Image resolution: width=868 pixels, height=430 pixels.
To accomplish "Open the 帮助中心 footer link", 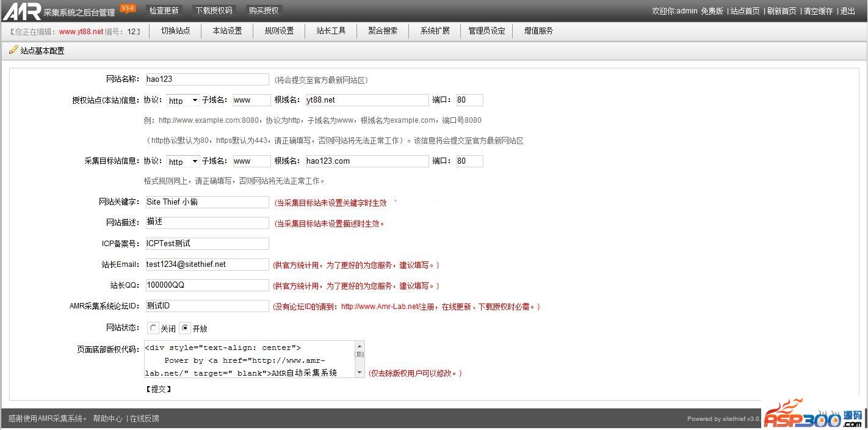I will tap(107, 418).
